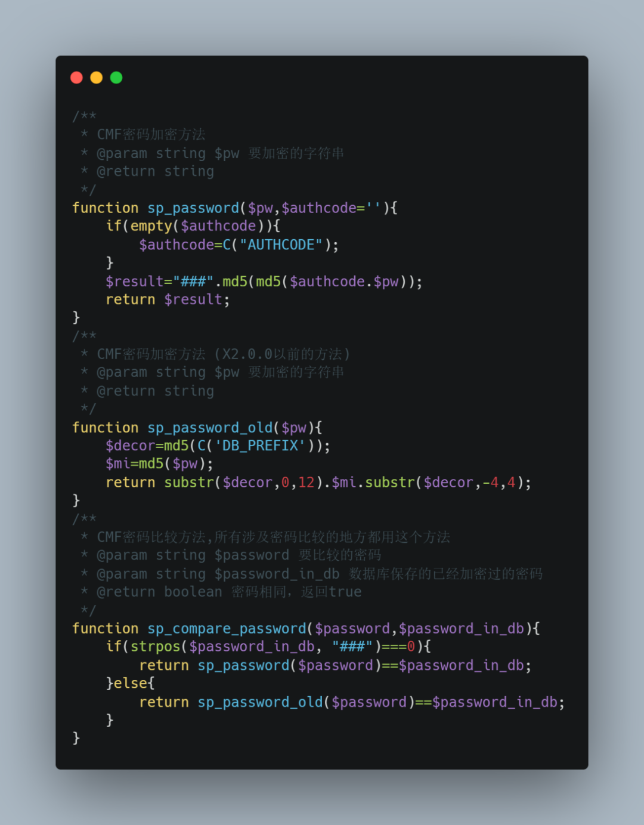Click the "AUTHCODE" string literal
Viewport: 644px width, 825px height.
(x=281, y=245)
